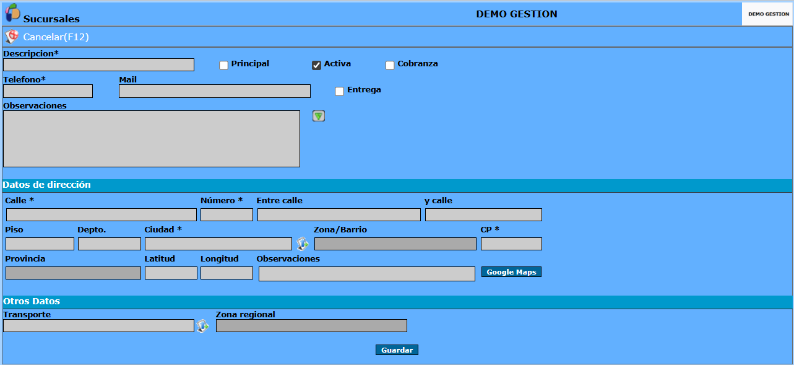This screenshot has height=365, width=794.
Task: Focus the y calle input field
Action: click(484, 215)
